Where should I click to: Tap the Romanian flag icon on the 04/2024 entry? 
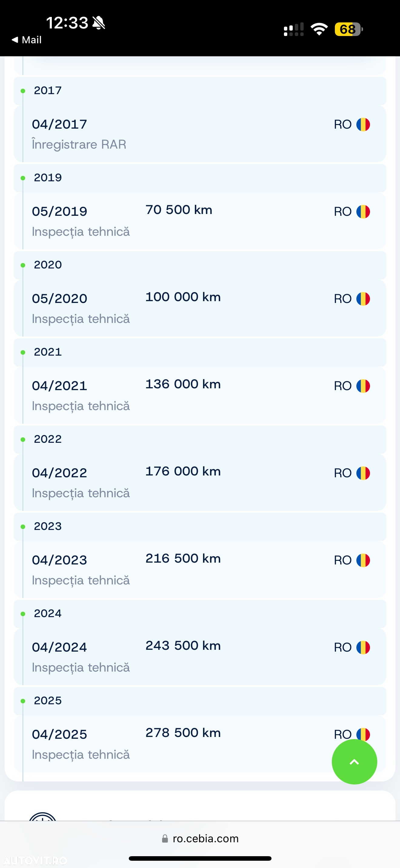363,647
